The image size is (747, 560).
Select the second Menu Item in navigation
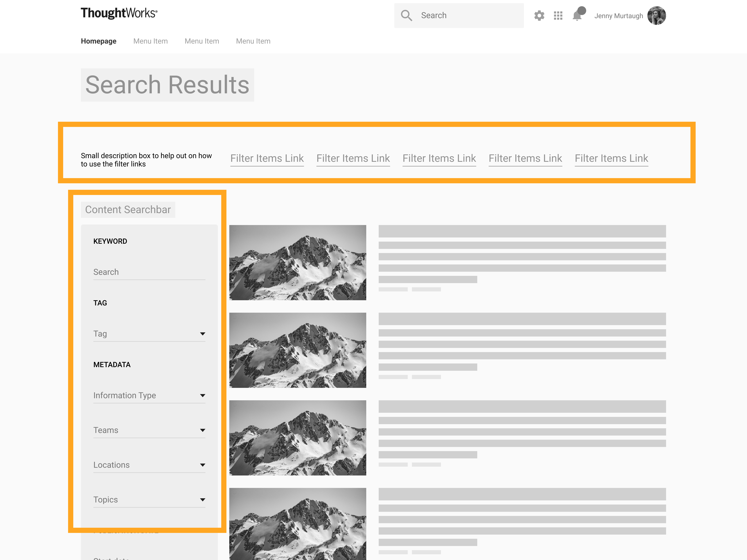pyautogui.click(x=202, y=41)
